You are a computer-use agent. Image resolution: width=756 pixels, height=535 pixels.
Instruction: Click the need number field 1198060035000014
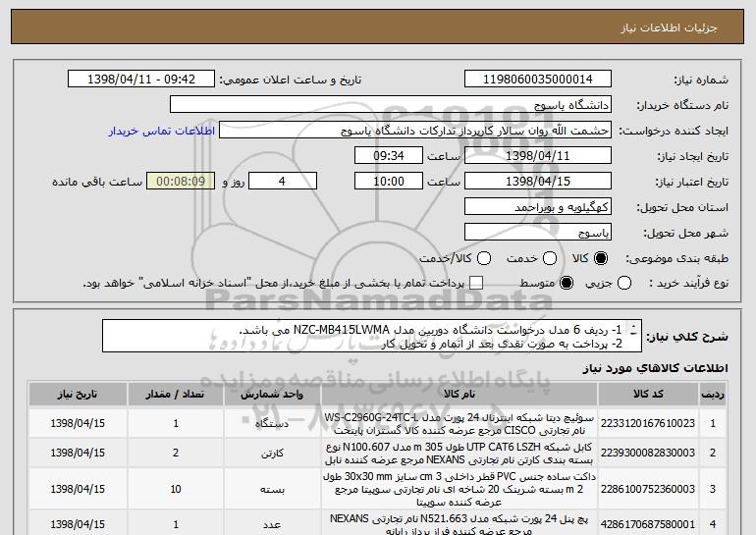(x=538, y=80)
